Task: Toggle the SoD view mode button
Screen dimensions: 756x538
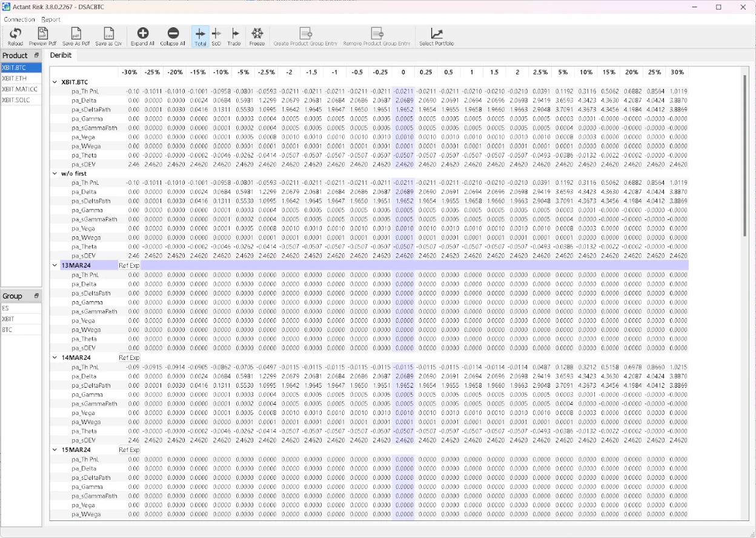Action: tap(216, 36)
